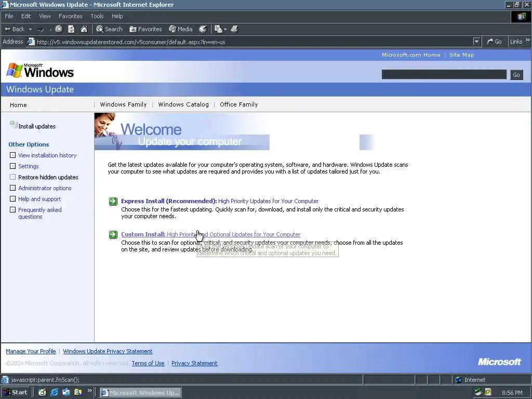This screenshot has width=532, height=399.
Task: Click the Go button beside search box
Action: point(516,75)
